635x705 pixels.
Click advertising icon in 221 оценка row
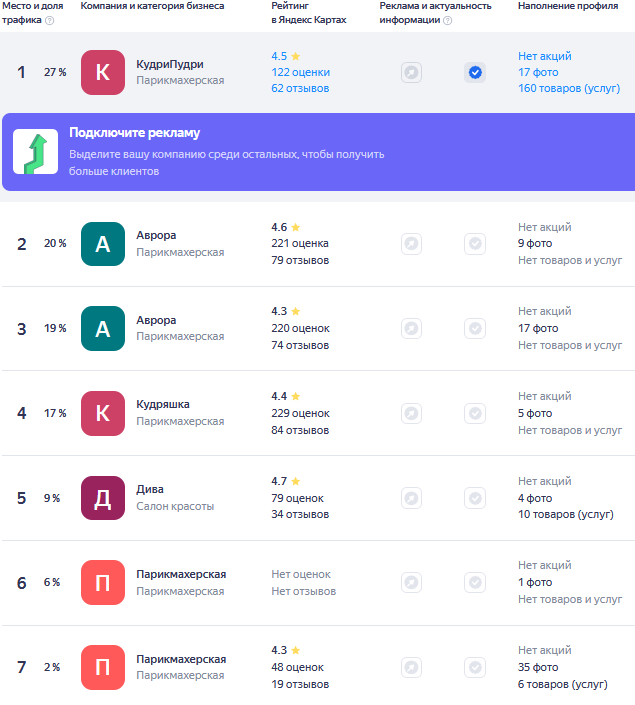pyautogui.click(x=411, y=244)
